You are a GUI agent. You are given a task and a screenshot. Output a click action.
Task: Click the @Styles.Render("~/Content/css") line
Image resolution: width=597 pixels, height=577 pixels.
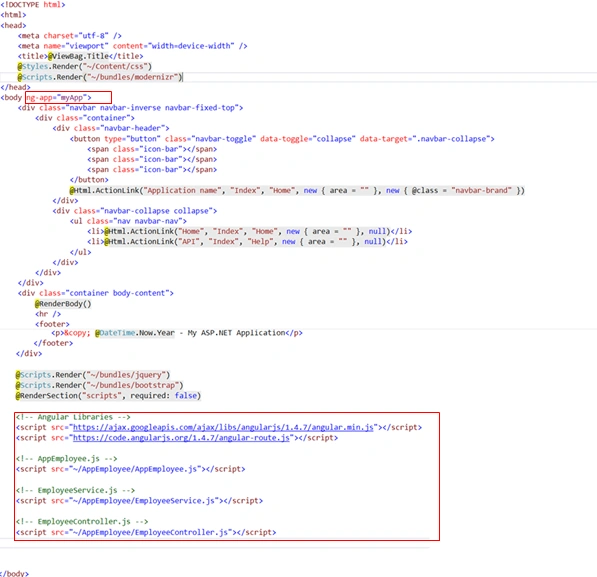tap(85, 67)
